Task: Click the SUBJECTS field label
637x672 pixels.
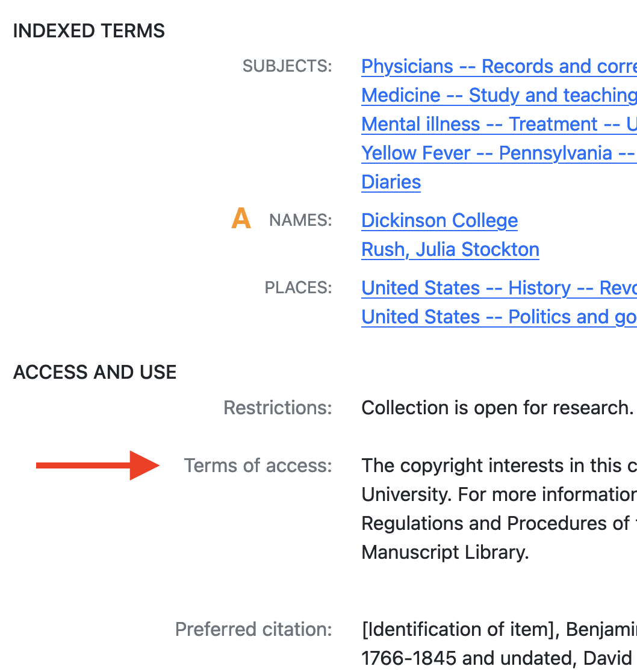Action: pos(287,66)
